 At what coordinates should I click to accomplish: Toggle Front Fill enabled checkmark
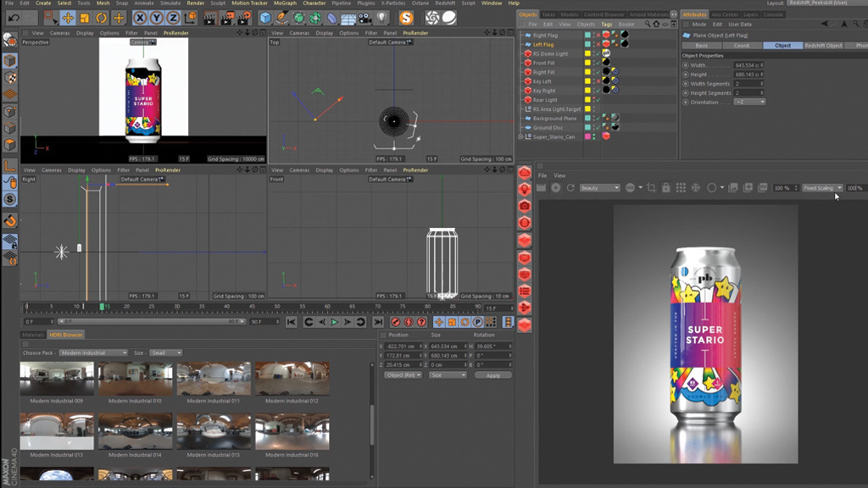pos(598,63)
